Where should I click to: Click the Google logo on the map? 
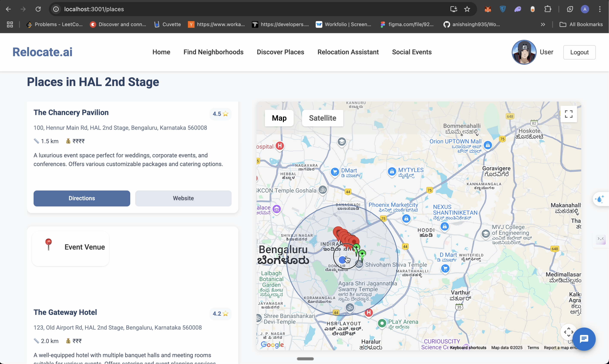[x=272, y=345]
